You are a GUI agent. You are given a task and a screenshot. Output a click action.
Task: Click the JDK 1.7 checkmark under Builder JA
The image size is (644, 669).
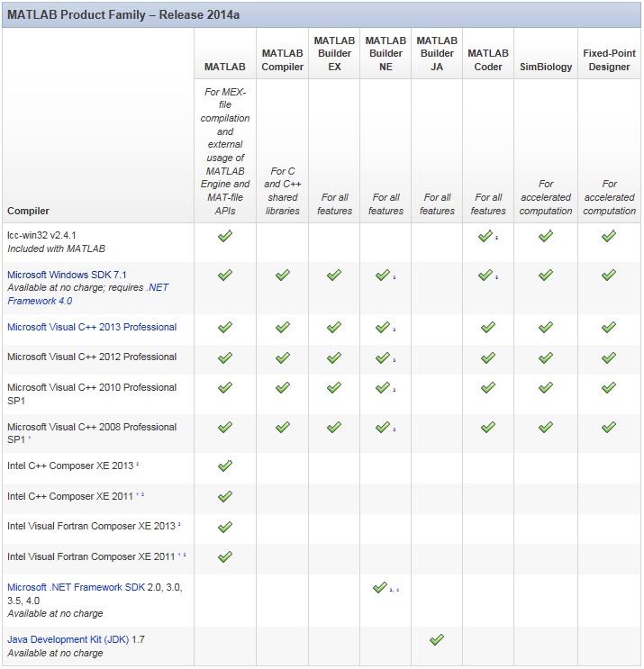[x=437, y=640]
